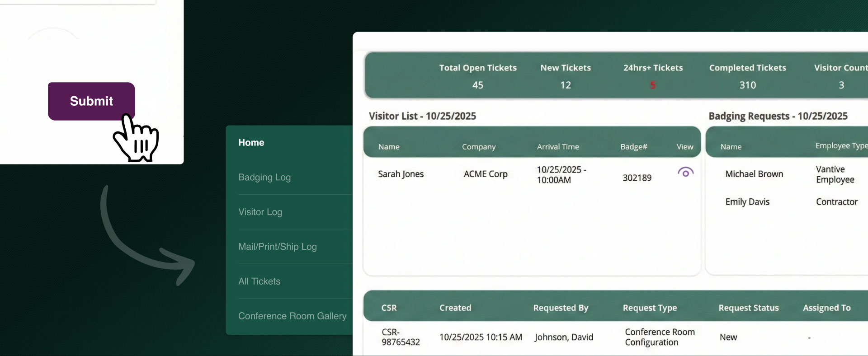Click the Total Open Tickets label
This screenshot has height=356, width=868.
pyautogui.click(x=478, y=68)
